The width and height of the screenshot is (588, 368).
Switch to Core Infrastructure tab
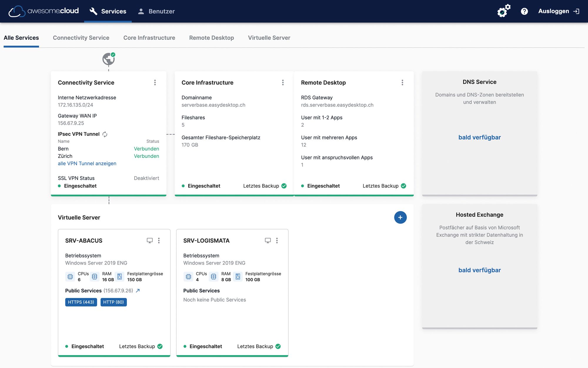tap(149, 38)
